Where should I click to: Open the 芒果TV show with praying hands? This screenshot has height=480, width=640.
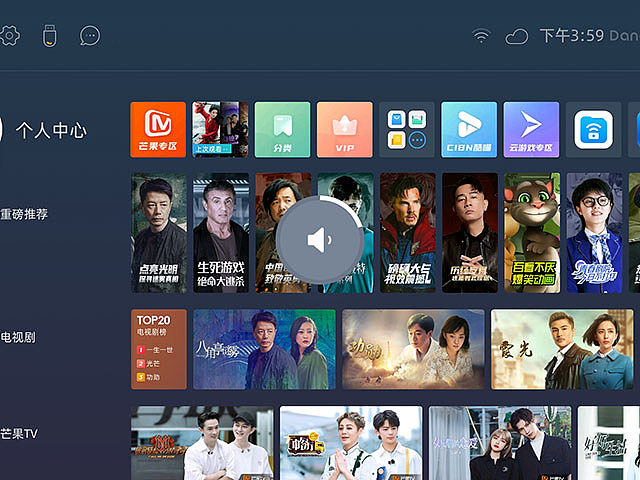[351, 443]
